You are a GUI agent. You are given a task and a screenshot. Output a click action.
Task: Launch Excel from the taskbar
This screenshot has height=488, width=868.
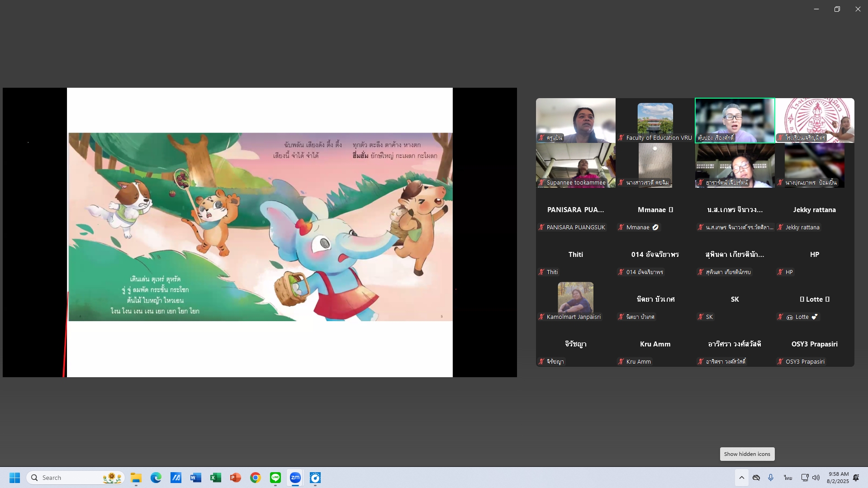click(x=216, y=478)
